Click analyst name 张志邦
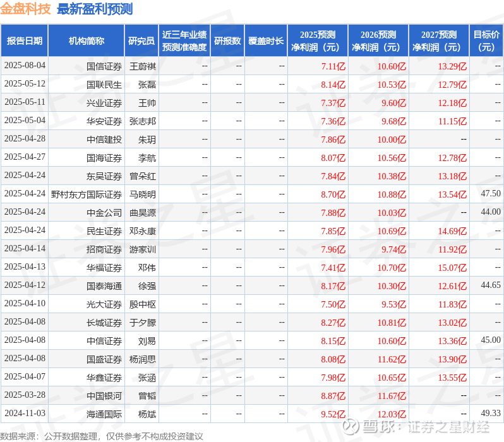The height and width of the screenshot is (442, 504). [x=143, y=121]
